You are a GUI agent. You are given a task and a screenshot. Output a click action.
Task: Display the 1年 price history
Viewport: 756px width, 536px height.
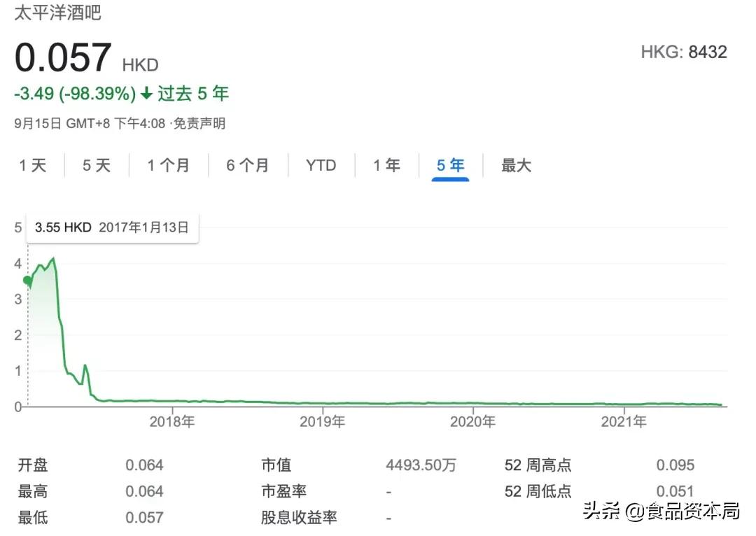(386, 165)
